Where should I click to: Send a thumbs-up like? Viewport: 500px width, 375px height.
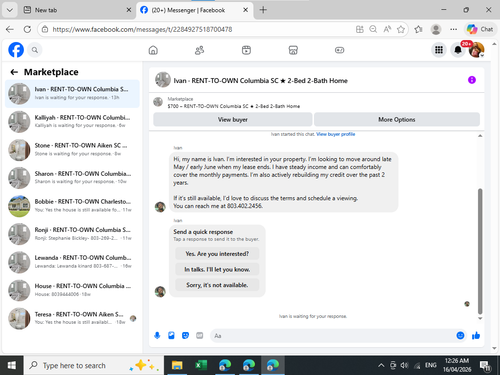coord(476,335)
